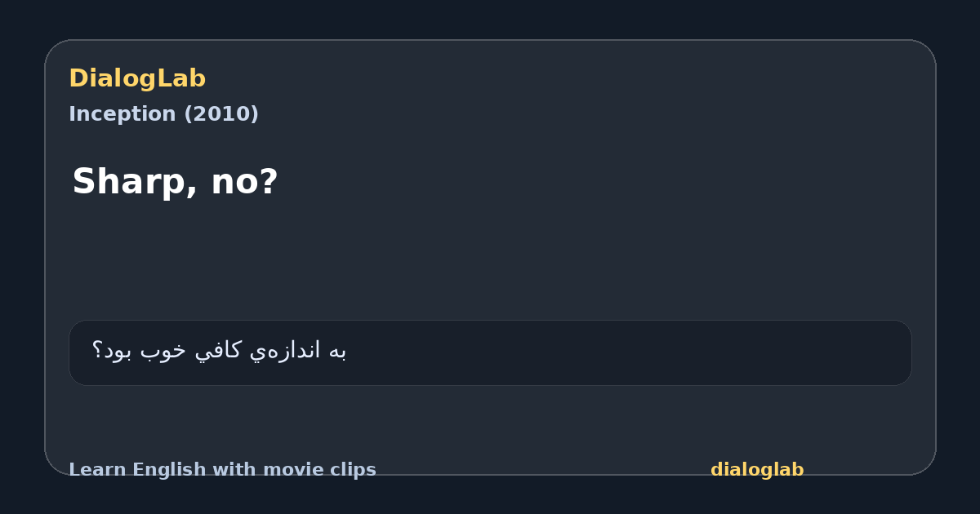Screen dimensions: 980x514
Task: Click the DialogLab logo title
Action: click(x=137, y=78)
